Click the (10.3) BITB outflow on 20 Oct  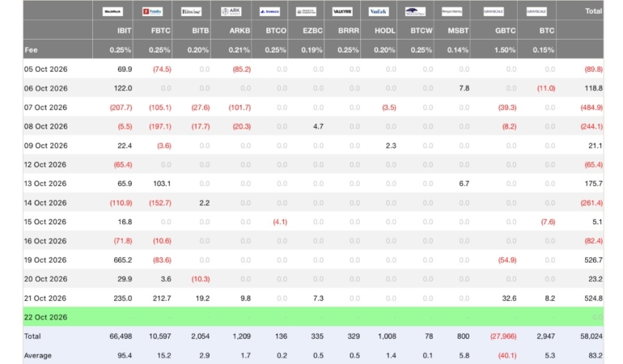click(201, 279)
